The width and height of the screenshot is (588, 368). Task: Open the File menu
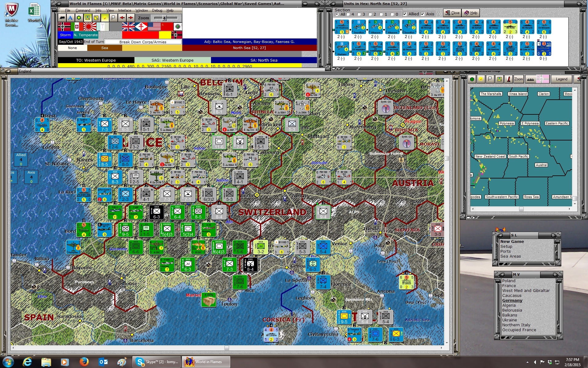click(68, 10)
